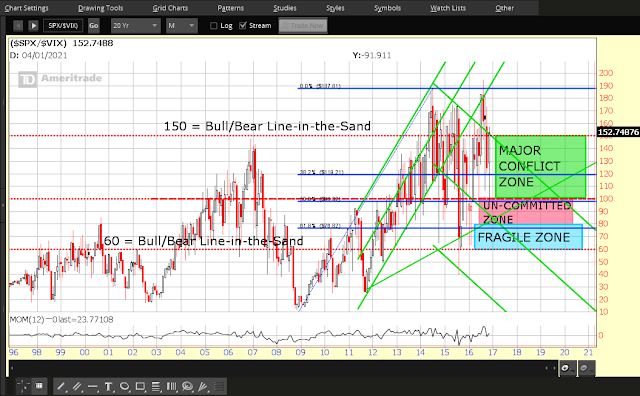Screen dimensions: 640x396
Task: Open the Styles menu
Action: pyautogui.click(x=335, y=8)
